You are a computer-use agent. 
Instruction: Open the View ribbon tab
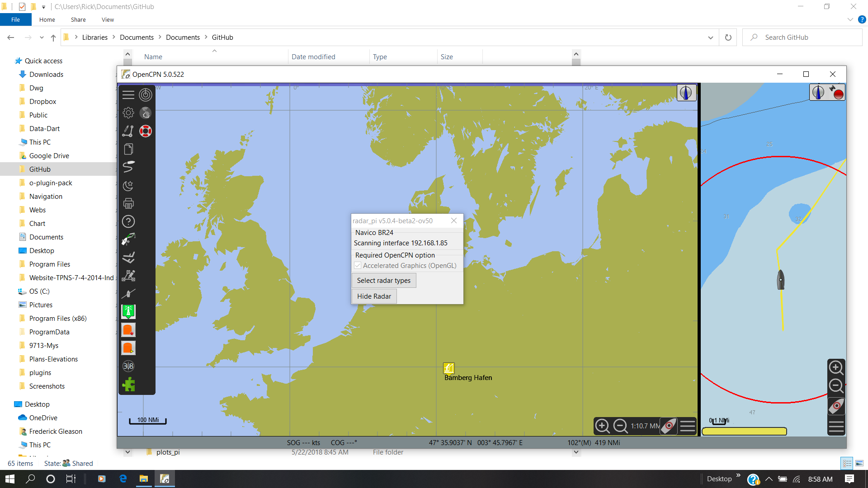pos(108,19)
